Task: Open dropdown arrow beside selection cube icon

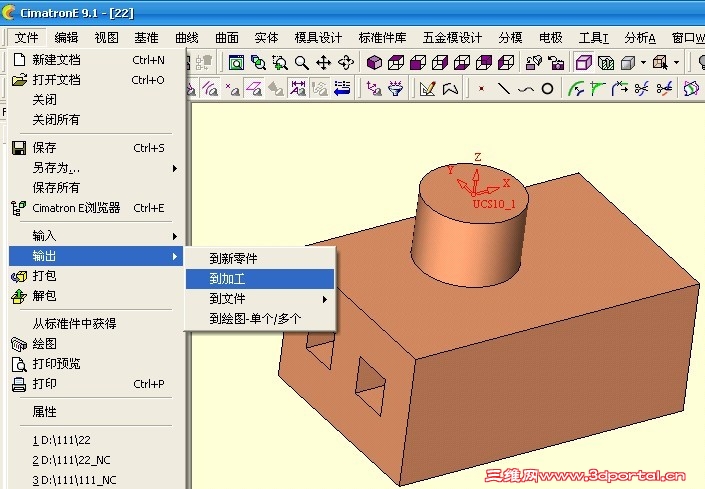Action: pyautogui.click(x=676, y=62)
